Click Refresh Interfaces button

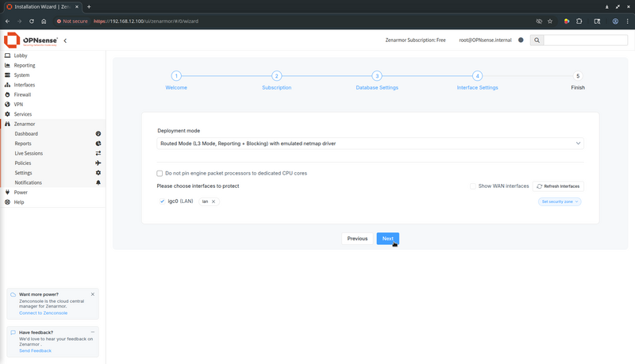click(558, 186)
